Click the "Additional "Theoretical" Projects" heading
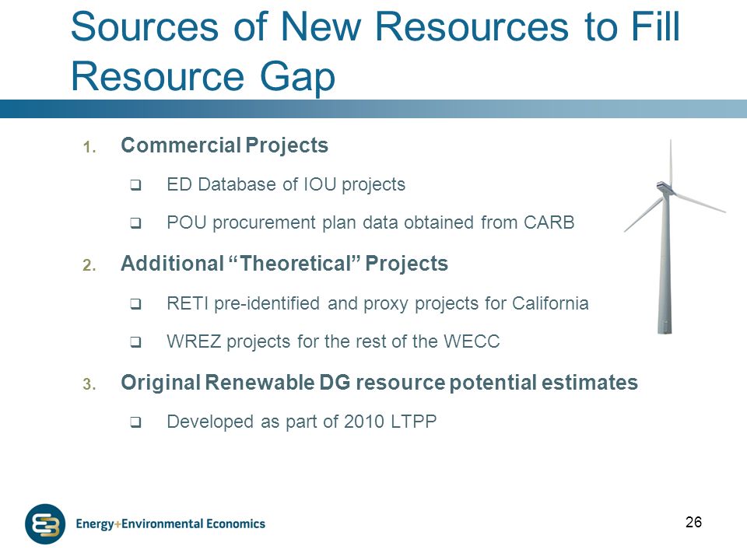 (x=285, y=264)
